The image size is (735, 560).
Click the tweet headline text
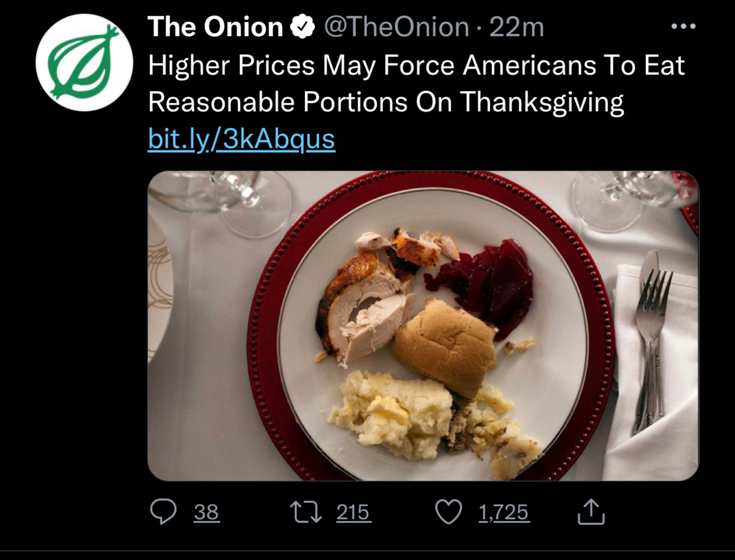click(417, 84)
